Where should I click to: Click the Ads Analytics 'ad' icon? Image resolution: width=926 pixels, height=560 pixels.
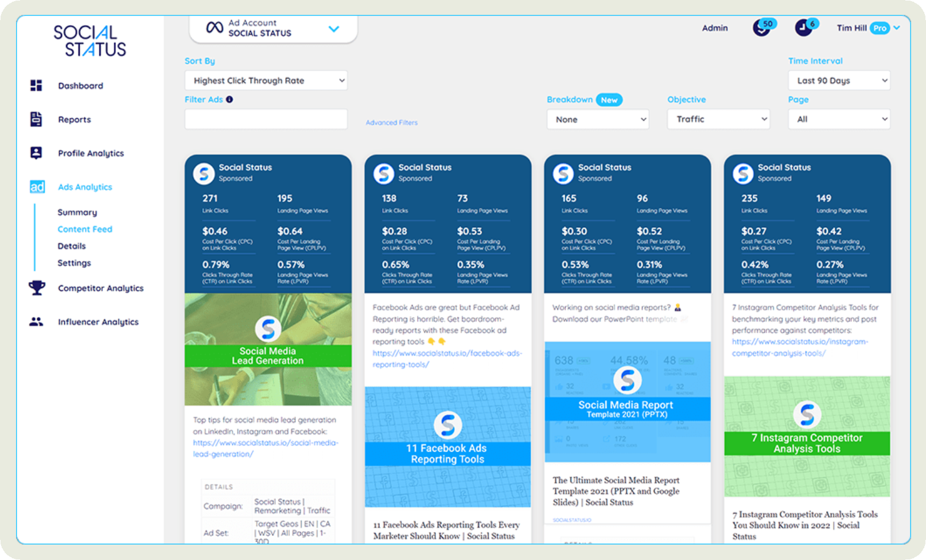37,187
